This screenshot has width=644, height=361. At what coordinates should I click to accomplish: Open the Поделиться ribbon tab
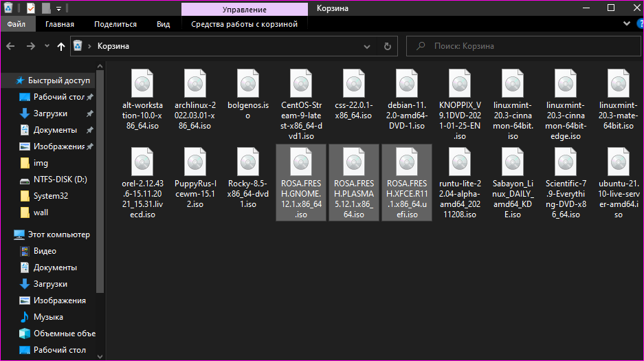click(x=115, y=24)
